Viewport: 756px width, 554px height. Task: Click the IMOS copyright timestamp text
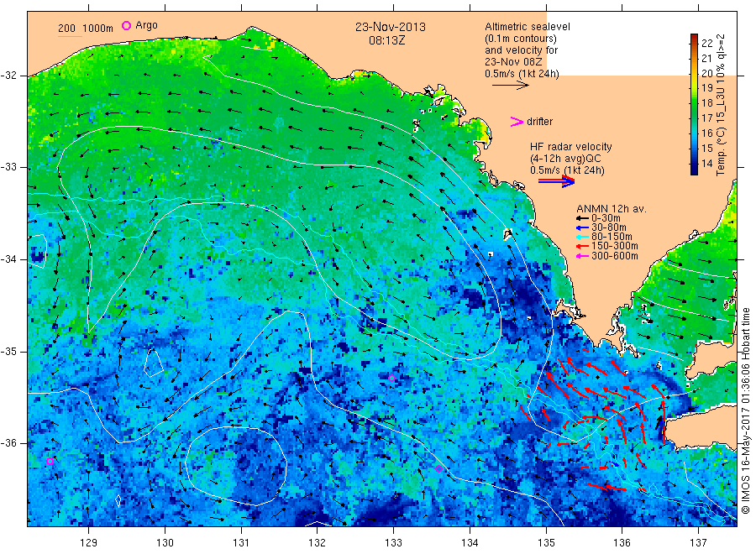pyautogui.click(x=746, y=411)
